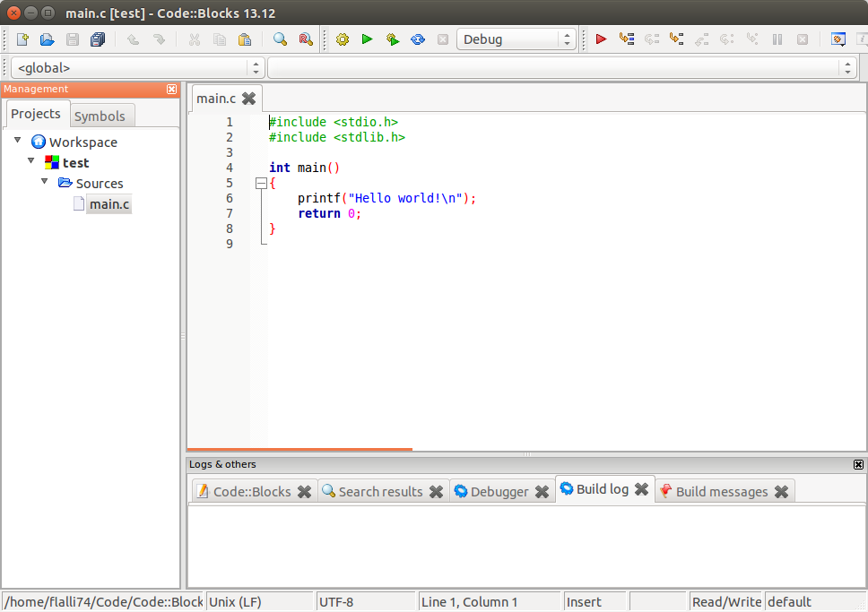Click line number 6 in the margin
Screen dimensions: 868x612
(x=230, y=198)
